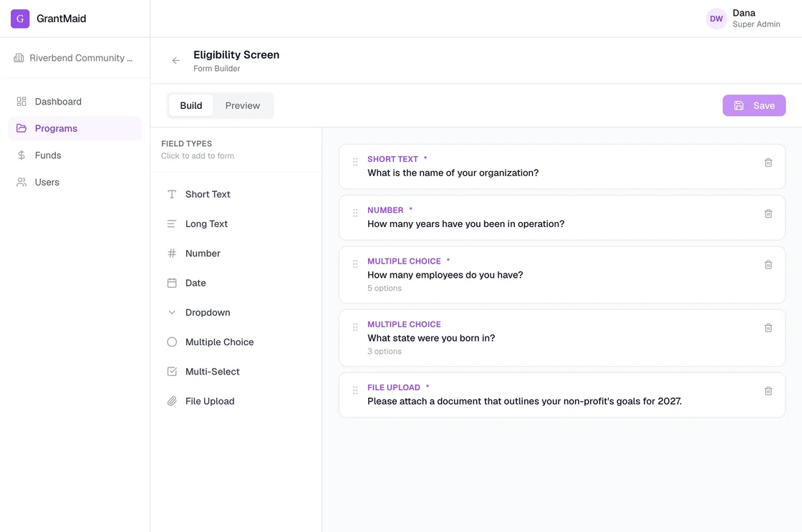Switch to the Preview tab
The height and width of the screenshot is (532, 802).
(x=243, y=105)
